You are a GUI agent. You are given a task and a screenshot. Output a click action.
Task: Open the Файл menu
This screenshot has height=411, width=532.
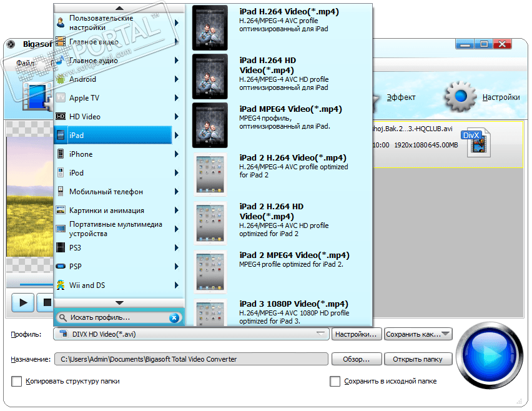[26, 63]
